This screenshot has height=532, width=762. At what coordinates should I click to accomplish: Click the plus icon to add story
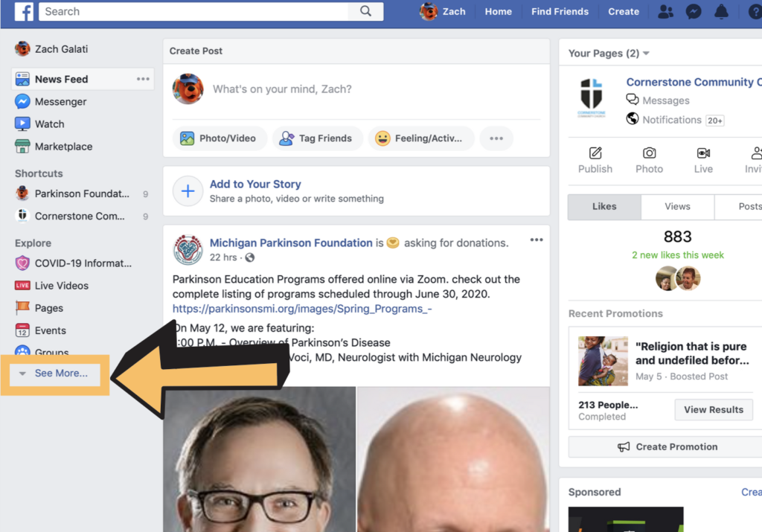188,191
